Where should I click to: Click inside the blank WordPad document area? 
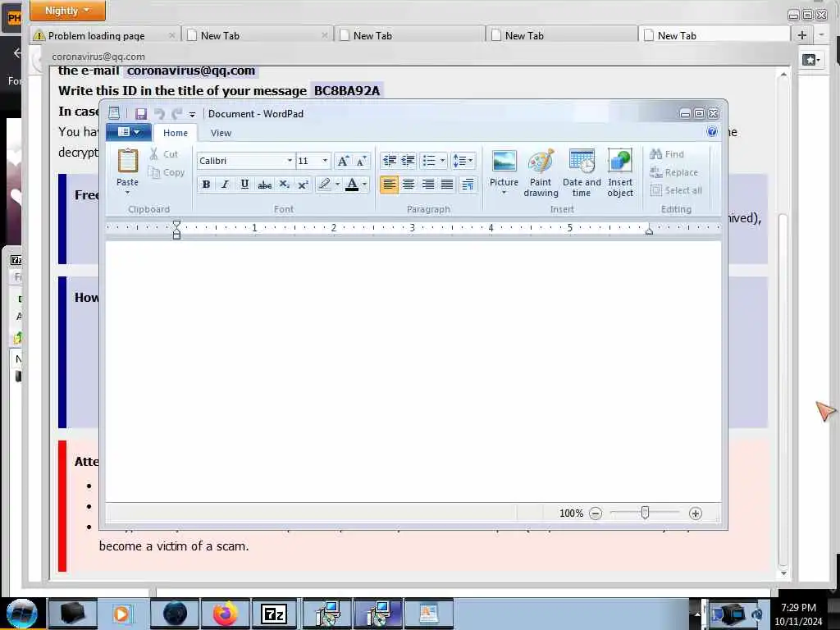pyautogui.click(x=413, y=372)
